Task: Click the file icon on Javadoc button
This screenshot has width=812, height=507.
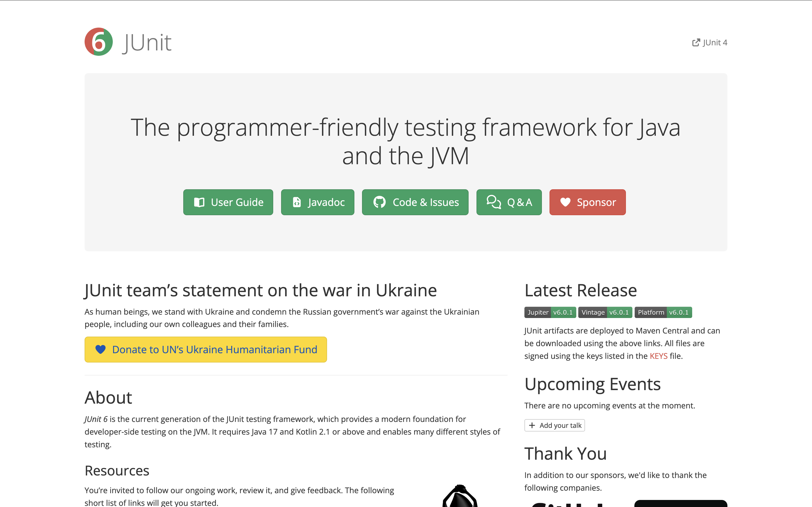Action: (x=297, y=202)
